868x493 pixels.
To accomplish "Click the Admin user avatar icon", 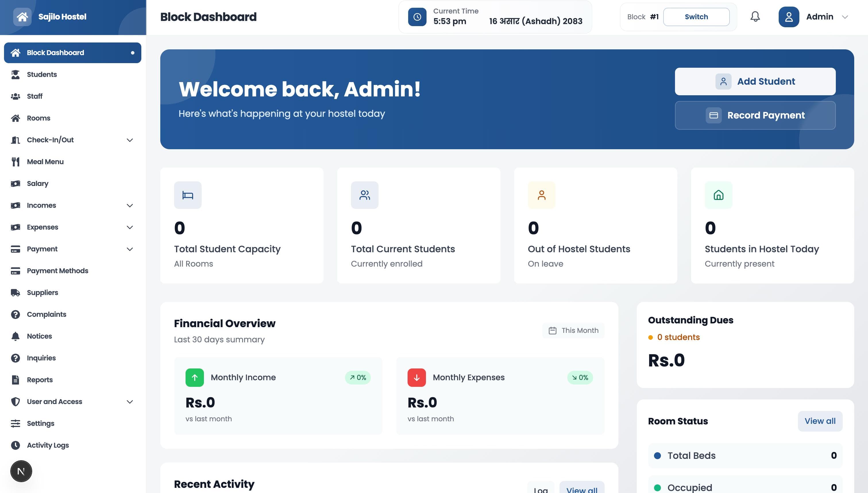I will pyautogui.click(x=789, y=17).
